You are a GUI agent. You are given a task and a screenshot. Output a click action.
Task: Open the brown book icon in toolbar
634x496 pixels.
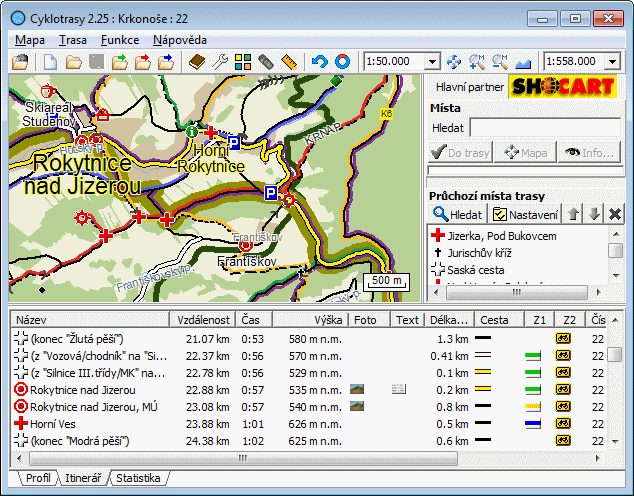click(x=196, y=62)
